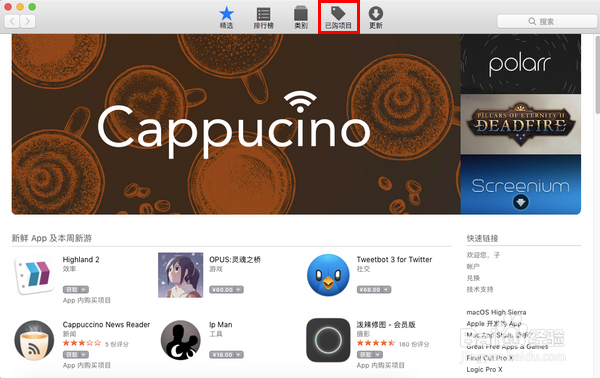This screenshot has height=378, width=600.
Task: Expand dropdown arrow beside Cappuccino Reader Get button
Action: click(85, 355)
